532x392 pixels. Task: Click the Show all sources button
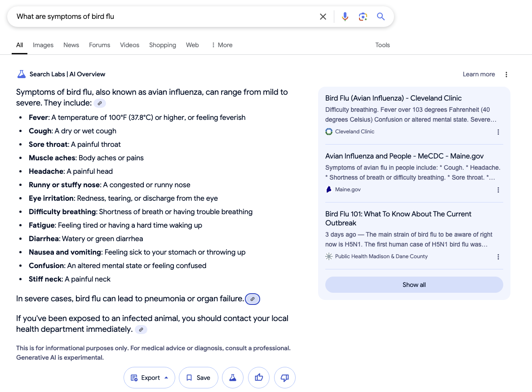tap(414, 284)
